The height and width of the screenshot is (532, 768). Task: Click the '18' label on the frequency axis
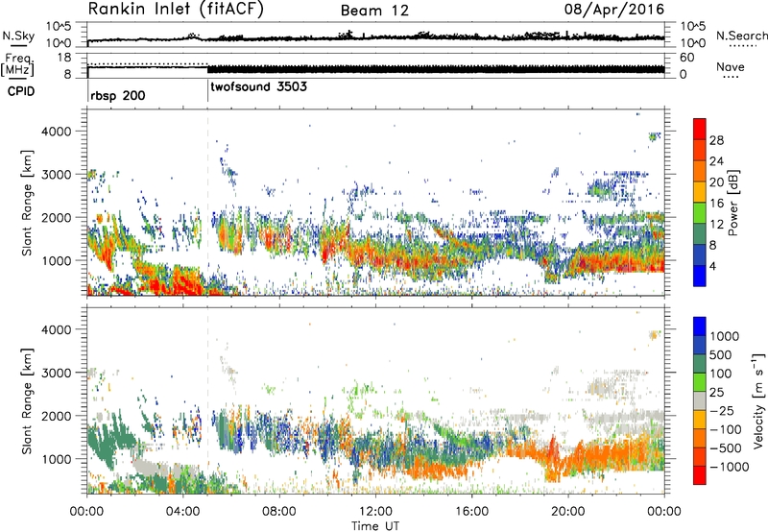coord(64,58)
